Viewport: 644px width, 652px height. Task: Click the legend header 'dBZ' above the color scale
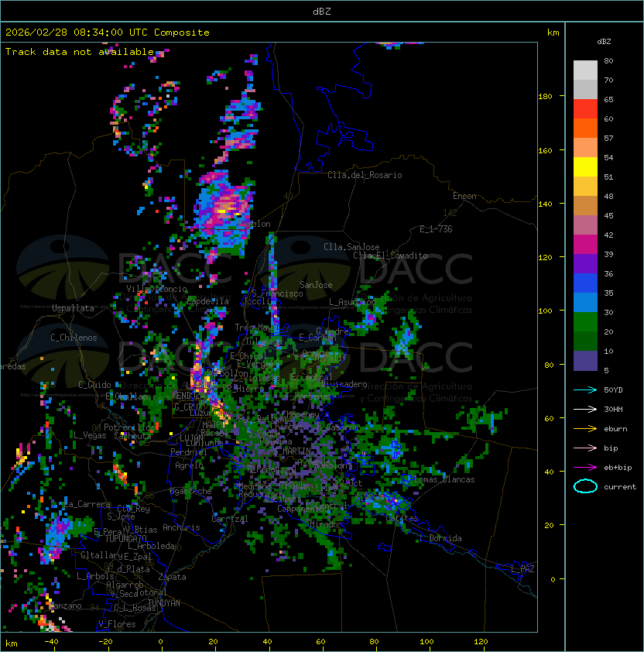tap(604, 42)
